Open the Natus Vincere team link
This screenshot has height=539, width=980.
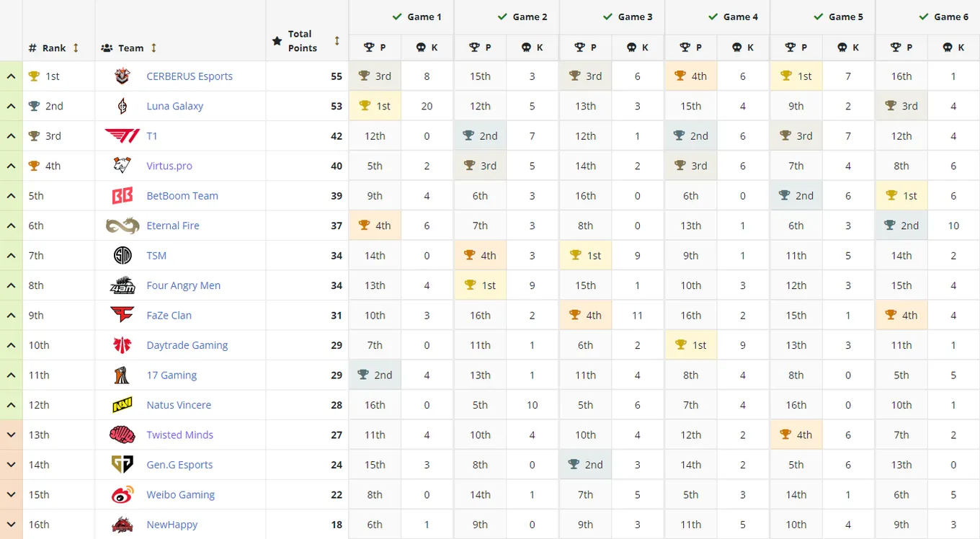(x=179, y=405)
